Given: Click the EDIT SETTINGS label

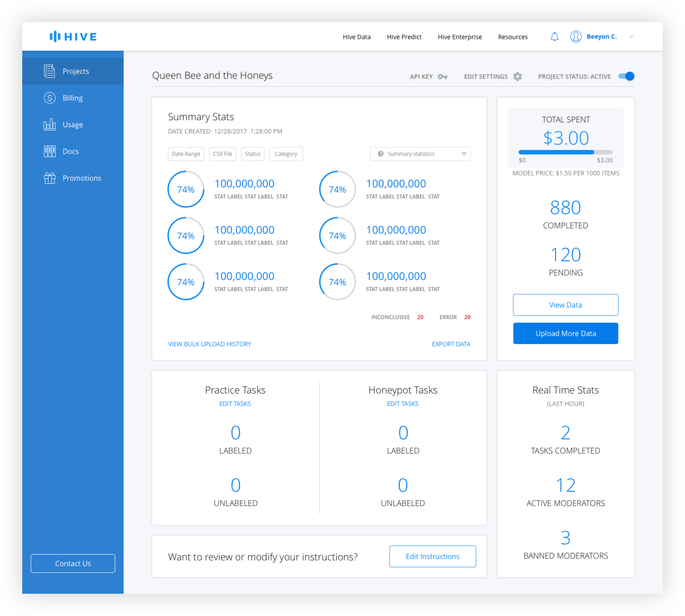Looking at the screenshot, I should (x=486, y=76).
